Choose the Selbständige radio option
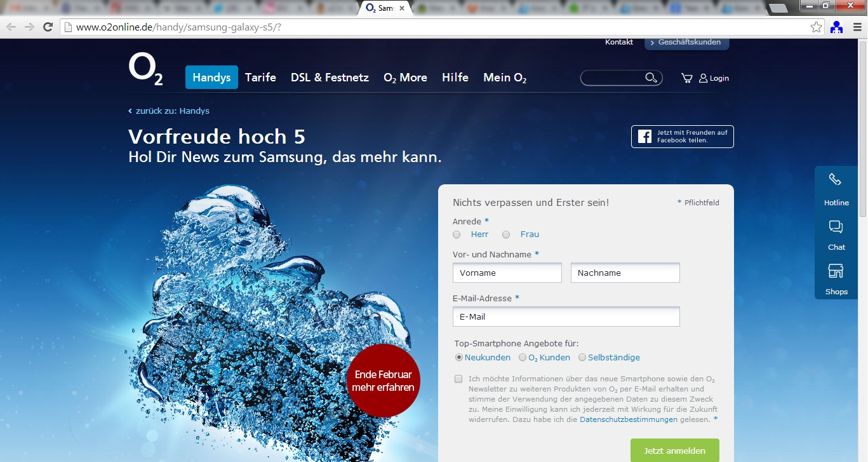This screenshot has width=868, height=462. click(582, 357)
